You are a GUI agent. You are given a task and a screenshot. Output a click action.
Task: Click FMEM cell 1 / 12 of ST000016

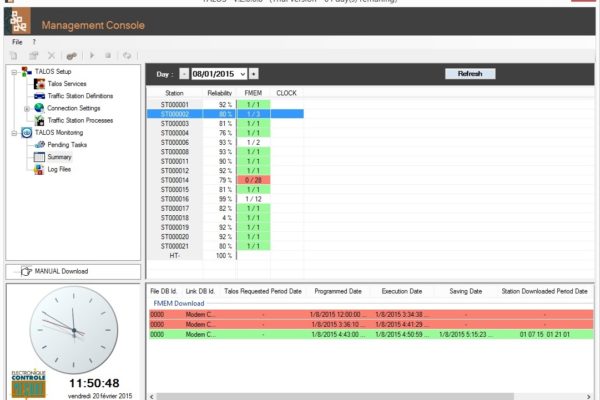[253, 199]
